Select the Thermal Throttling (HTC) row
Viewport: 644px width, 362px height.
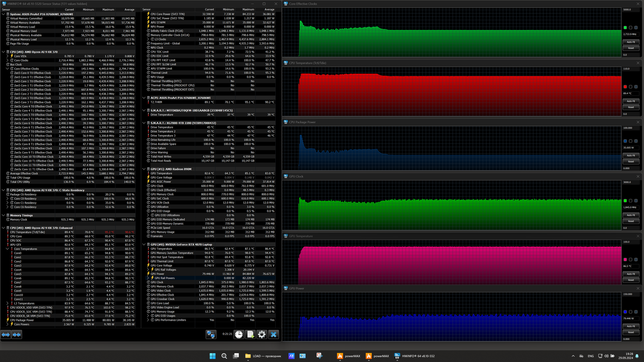211,81
